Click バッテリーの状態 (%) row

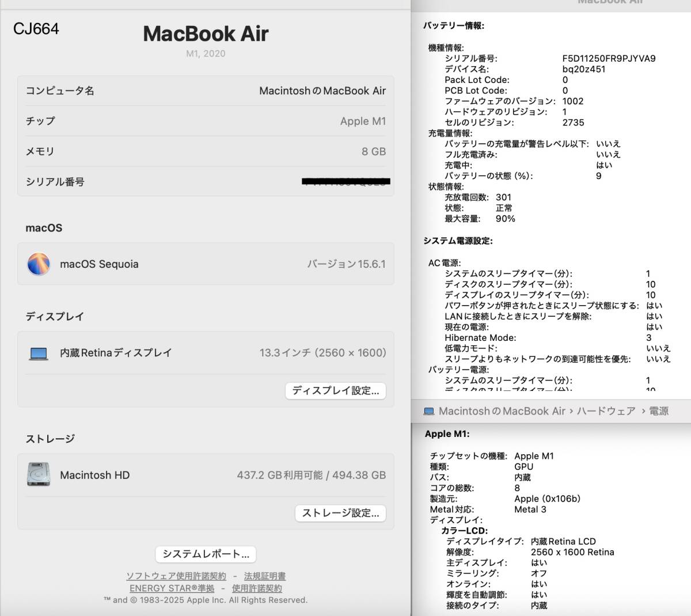click(523, 176)
